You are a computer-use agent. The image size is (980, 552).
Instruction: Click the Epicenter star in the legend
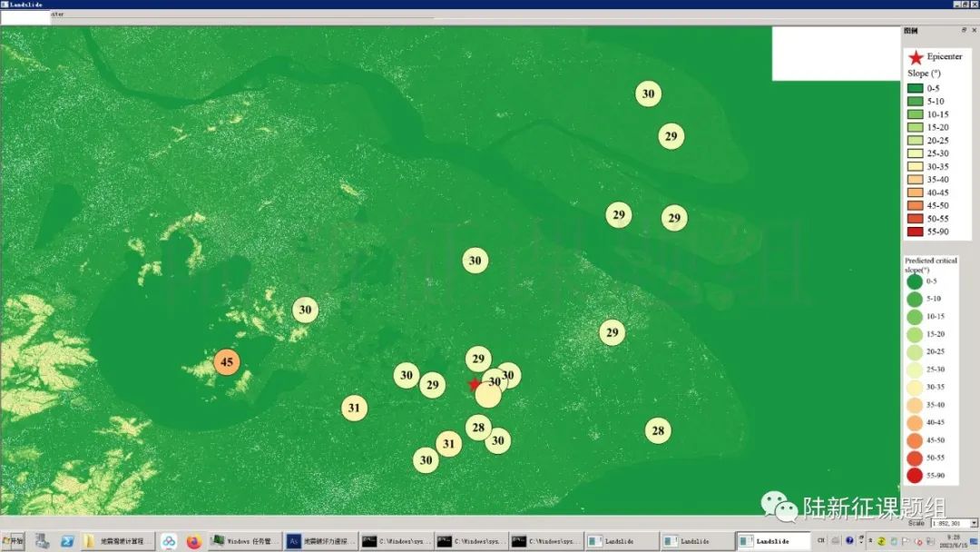916,57
